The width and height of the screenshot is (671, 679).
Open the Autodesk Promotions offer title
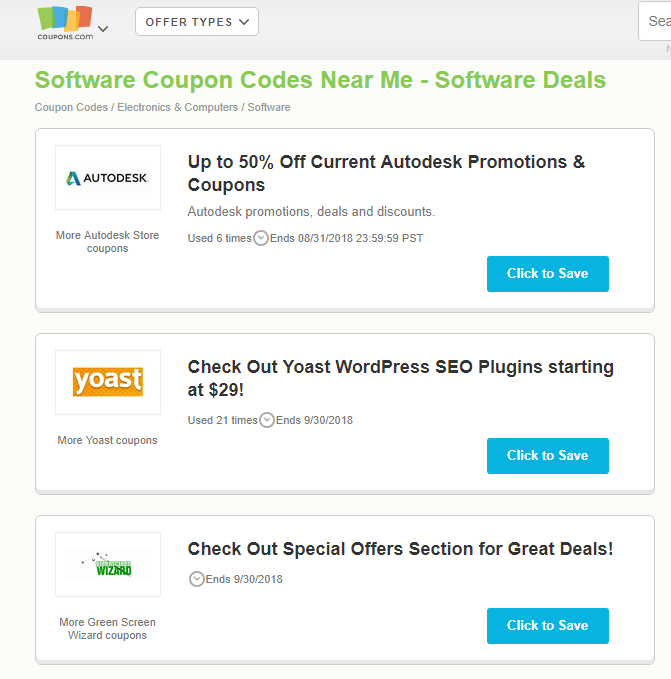(386, 173)
